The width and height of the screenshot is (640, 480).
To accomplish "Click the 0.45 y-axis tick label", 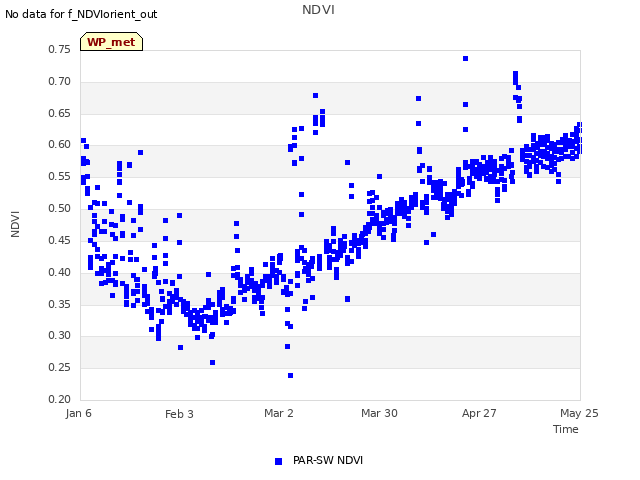I will [60, 240].
